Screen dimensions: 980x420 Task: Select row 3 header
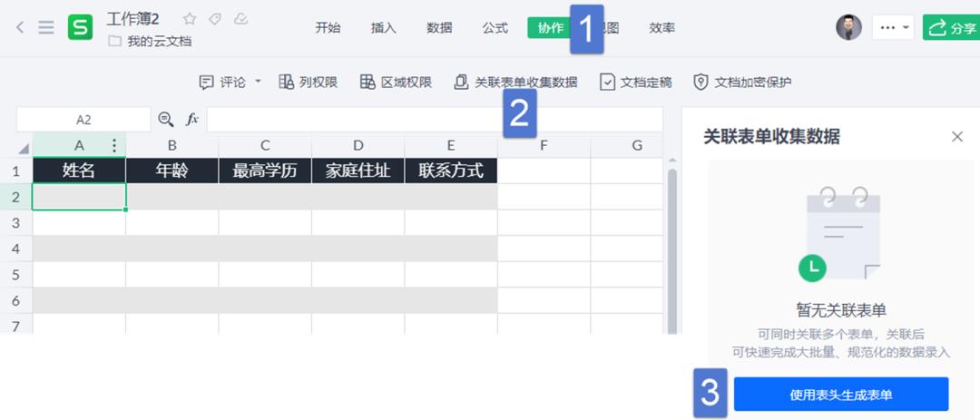(16, 222)
